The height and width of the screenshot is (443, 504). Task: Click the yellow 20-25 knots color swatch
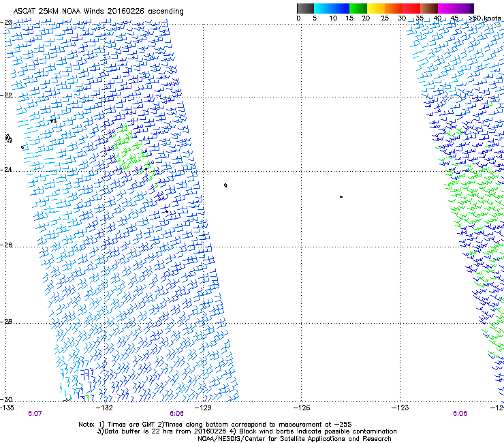(376, 8)
